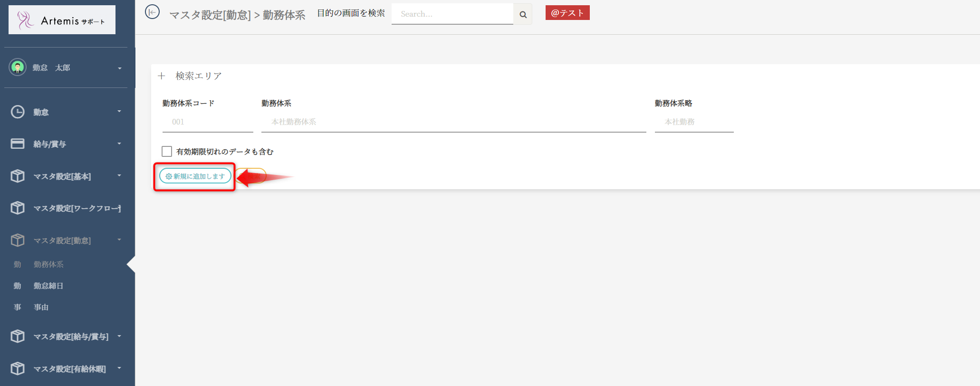
Task: Click the red @テスト button
Action: point(567,13)
